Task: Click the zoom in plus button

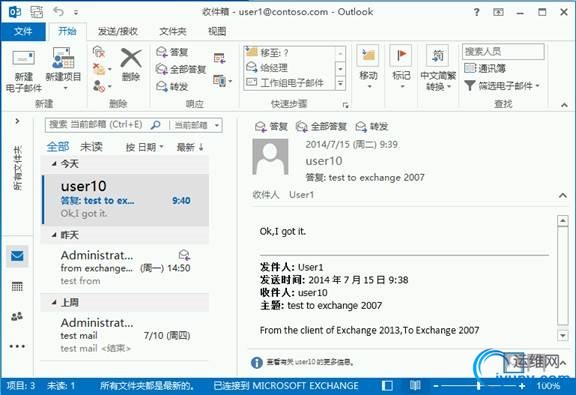Action: tap(522, 386)
